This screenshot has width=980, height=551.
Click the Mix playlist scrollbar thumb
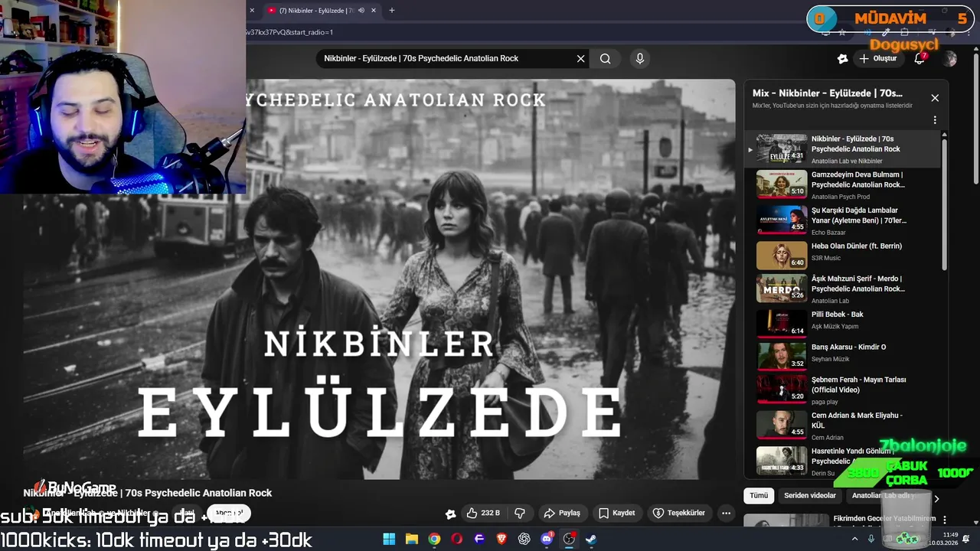[944, 204]
